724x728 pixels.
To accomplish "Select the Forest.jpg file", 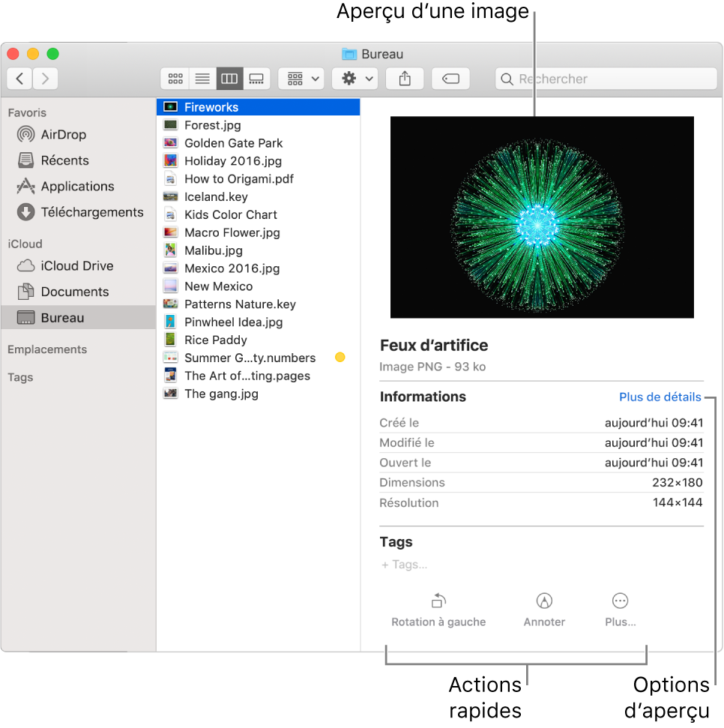I will pyautogui.click(x=258, y=125).
